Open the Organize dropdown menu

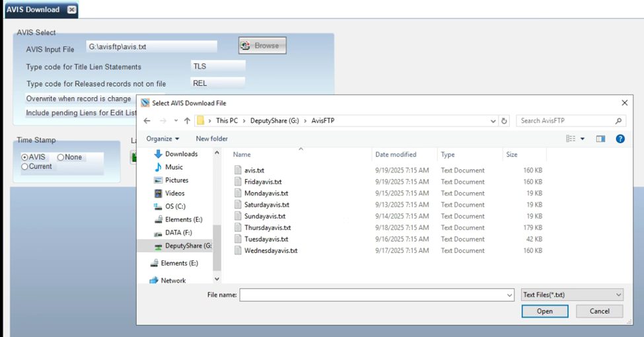(x=162, y=139)
